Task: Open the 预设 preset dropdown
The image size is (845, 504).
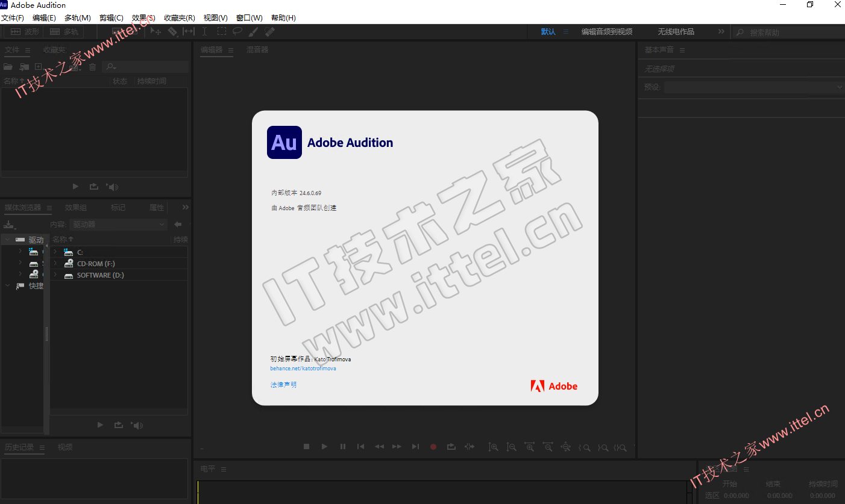Action: [754, 87]
